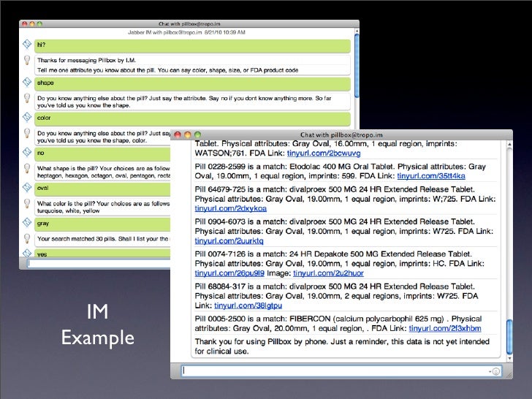Minimize the back chat window
The image size is (532, 399).
(x=32, y=23)
